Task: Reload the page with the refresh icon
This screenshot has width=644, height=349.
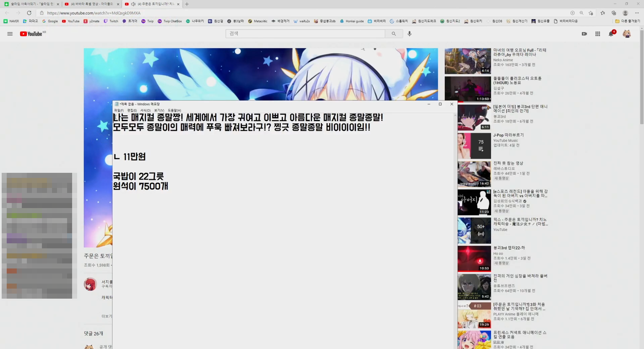Action: tap(29, 13)
